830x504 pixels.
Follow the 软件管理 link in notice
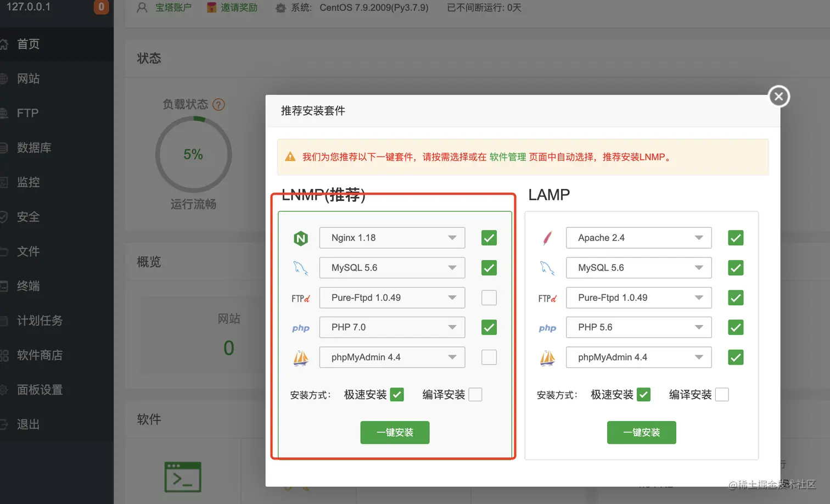point(508,157)
